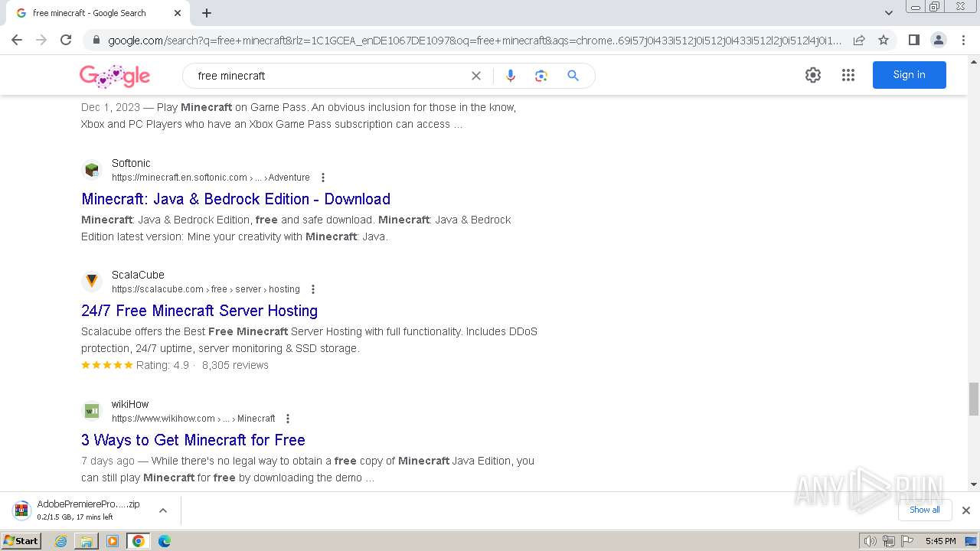Open the Chrome three-dot menu

click(x=963, y=40)
